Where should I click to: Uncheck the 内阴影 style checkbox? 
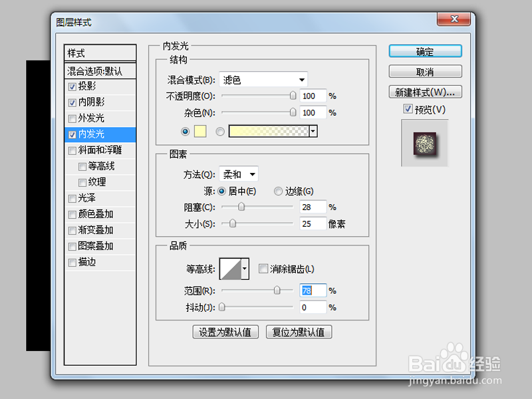click(x=72, y=102)
